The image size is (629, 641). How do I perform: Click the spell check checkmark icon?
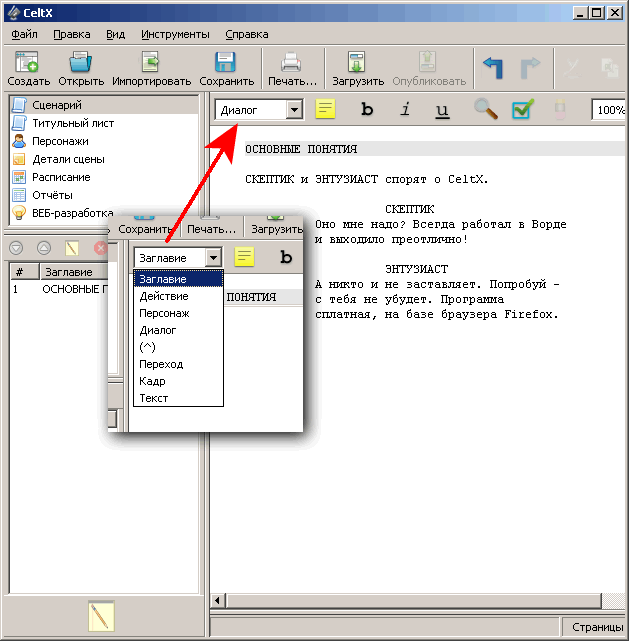[523, 109]
